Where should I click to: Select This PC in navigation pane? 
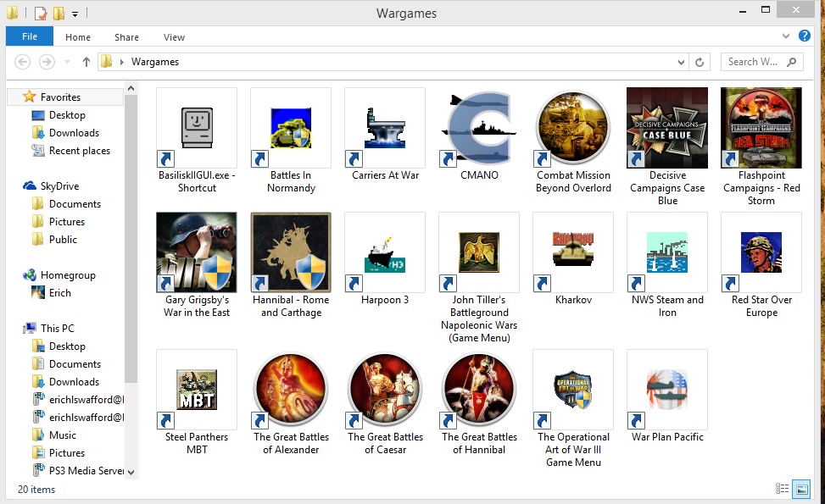pyautogui.click(x=58, y=328)
